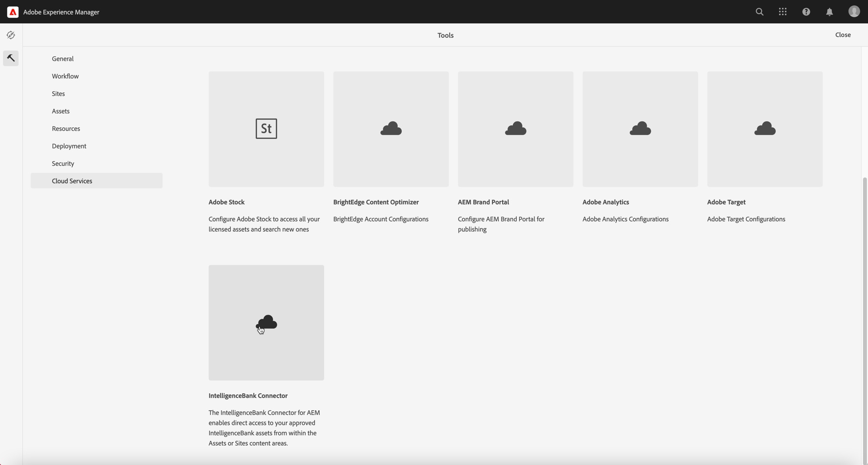The image size is (868, 465).
Task: Open BrightEdge Content Optimizer cloud tile
Action: [391, 129]
